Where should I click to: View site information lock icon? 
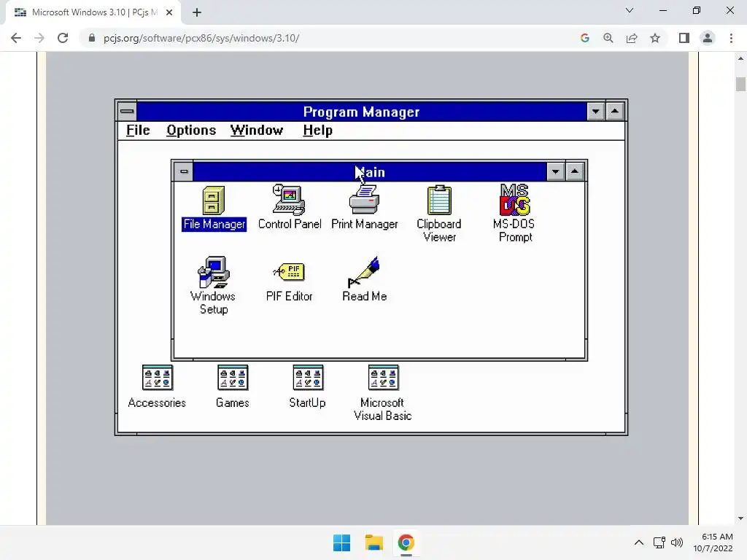[92, 38]
